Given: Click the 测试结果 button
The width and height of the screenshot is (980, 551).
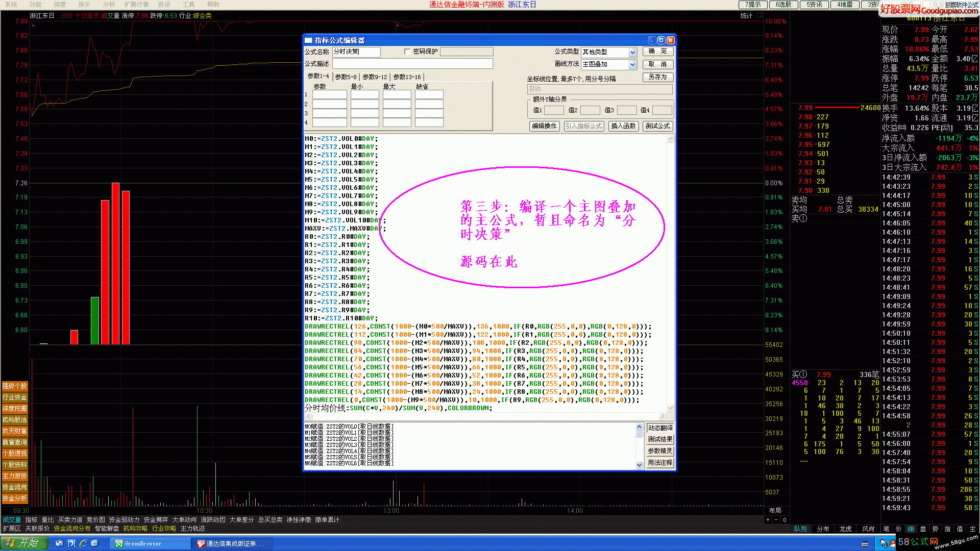Looking at the screenshot, I should (x=660, y=439).
